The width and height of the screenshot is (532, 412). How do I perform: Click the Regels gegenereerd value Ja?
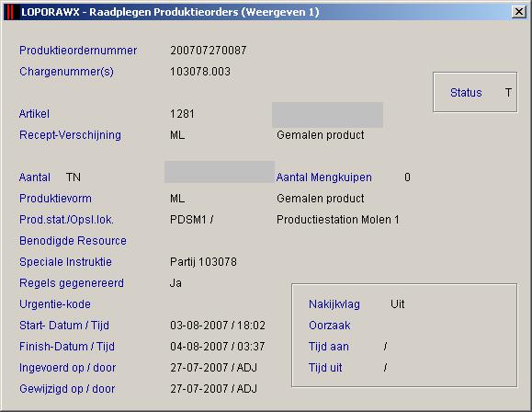(175, 283)
